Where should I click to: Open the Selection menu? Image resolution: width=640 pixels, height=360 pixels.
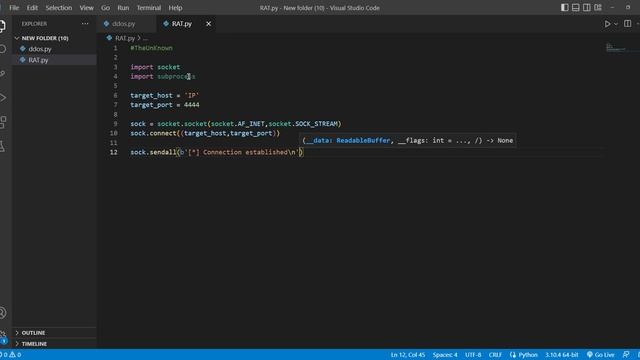pyautogui.click(x=59, y=8)
